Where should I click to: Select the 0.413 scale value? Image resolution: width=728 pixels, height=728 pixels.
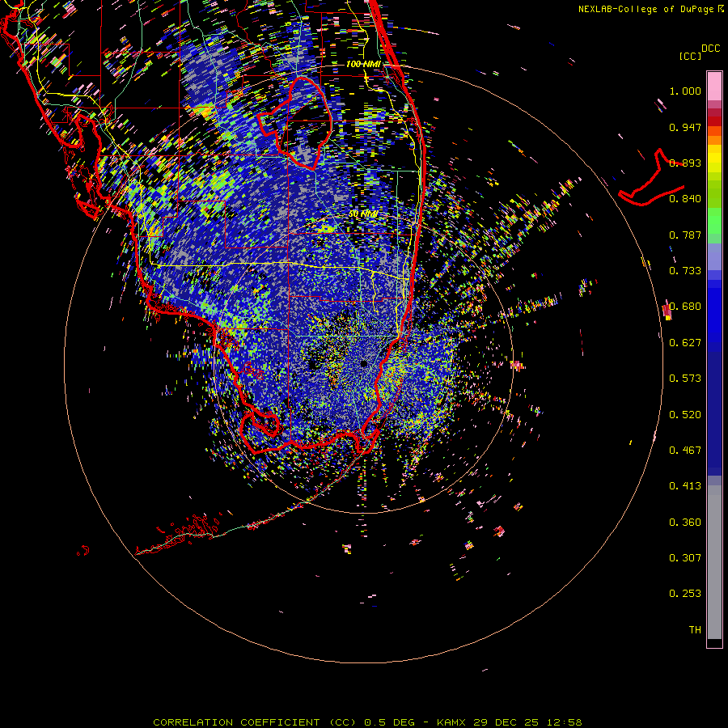[685, 486]
